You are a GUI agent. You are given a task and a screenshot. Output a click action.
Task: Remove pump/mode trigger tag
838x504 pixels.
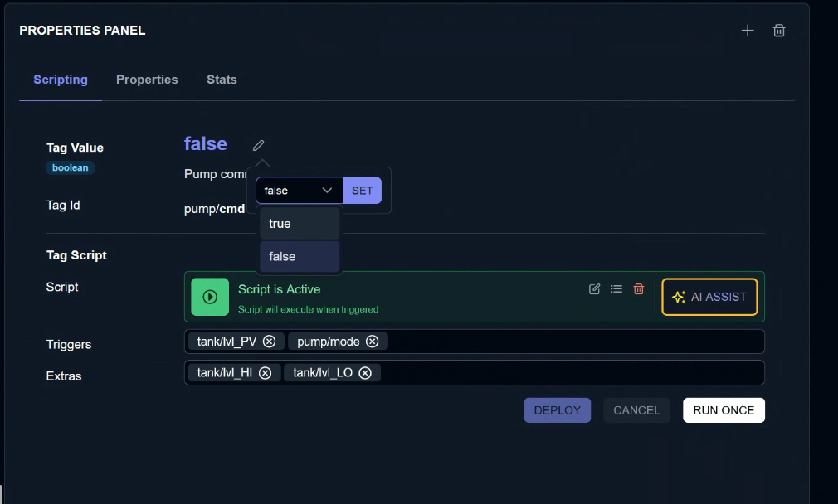pos(373,342)
